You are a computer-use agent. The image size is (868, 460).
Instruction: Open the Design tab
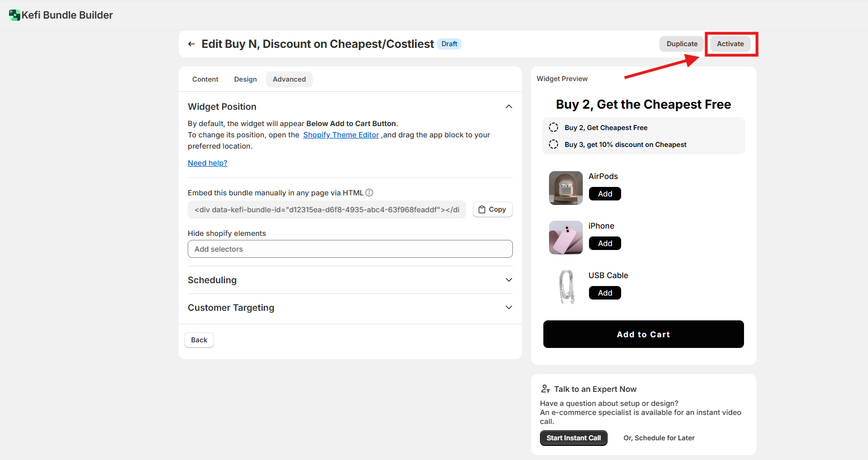pos(245,79)
